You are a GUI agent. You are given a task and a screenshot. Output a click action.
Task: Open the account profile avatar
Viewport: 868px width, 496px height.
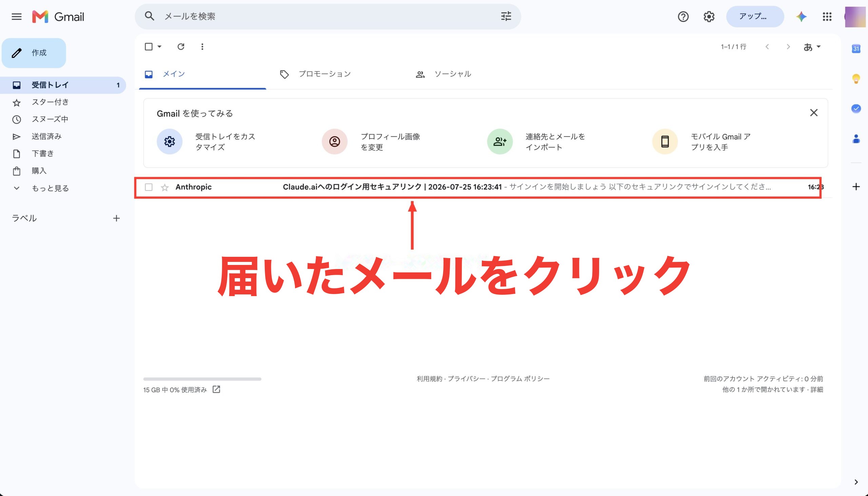point(855,16)
